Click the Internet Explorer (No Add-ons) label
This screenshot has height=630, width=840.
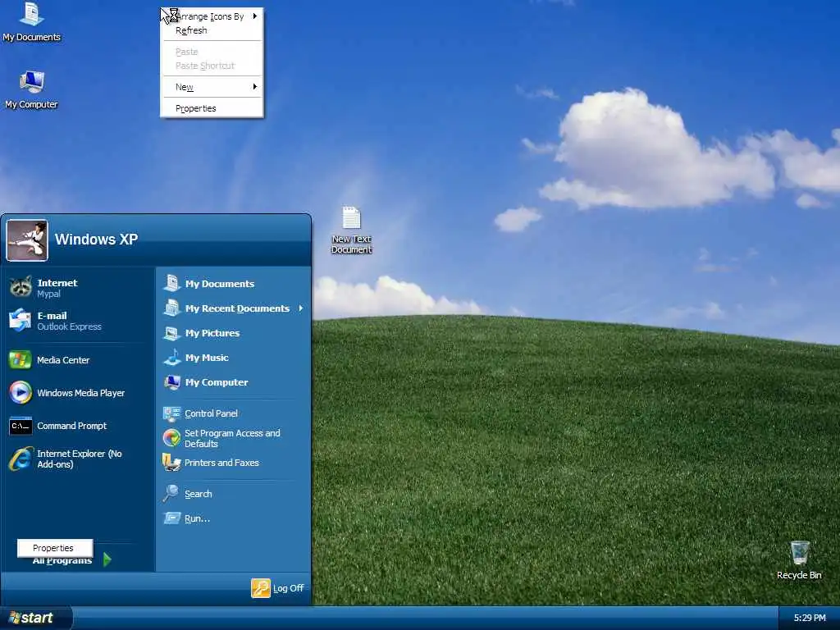(80, 459)
